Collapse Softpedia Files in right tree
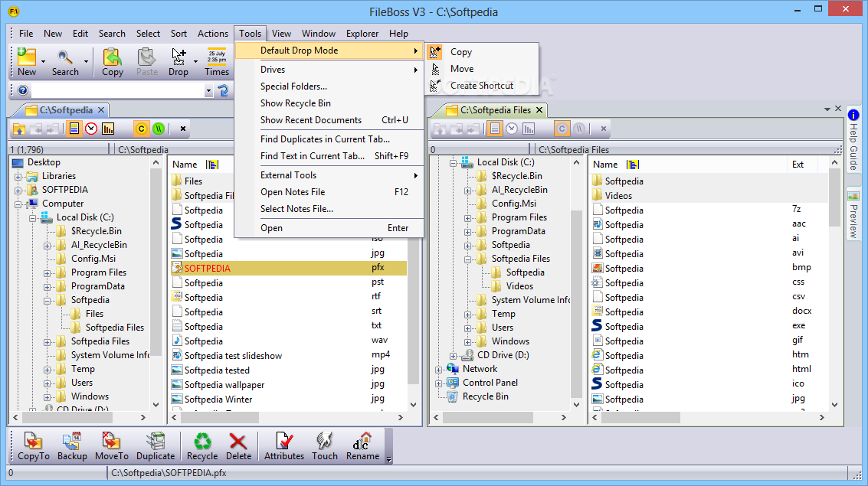The width and height of the screenshot is (868, 486). coord(468,259)
